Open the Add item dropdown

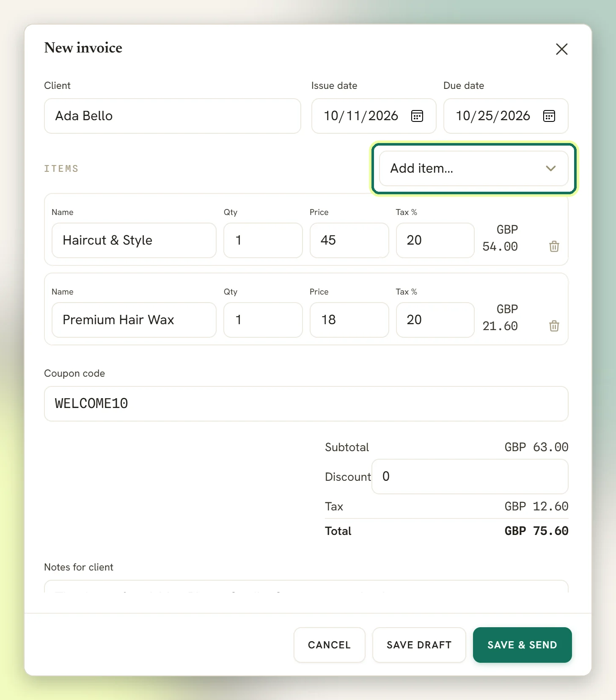tap(473, 168)
